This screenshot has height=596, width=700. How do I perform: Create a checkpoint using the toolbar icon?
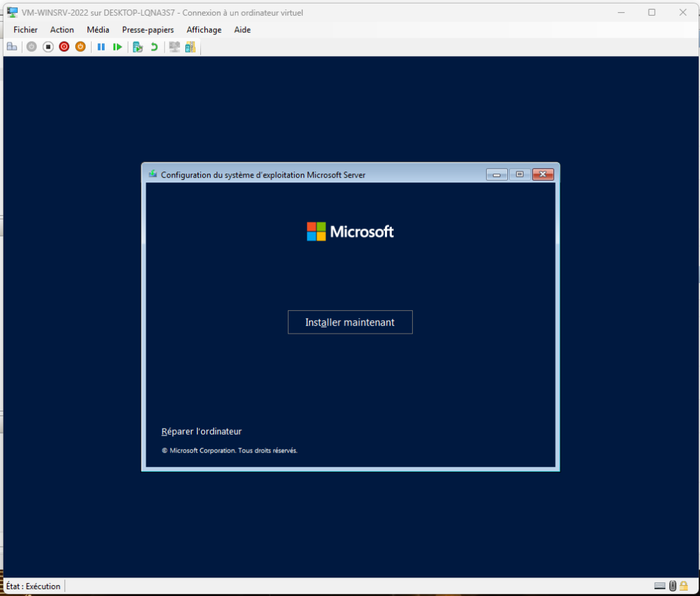coord(137,46)
